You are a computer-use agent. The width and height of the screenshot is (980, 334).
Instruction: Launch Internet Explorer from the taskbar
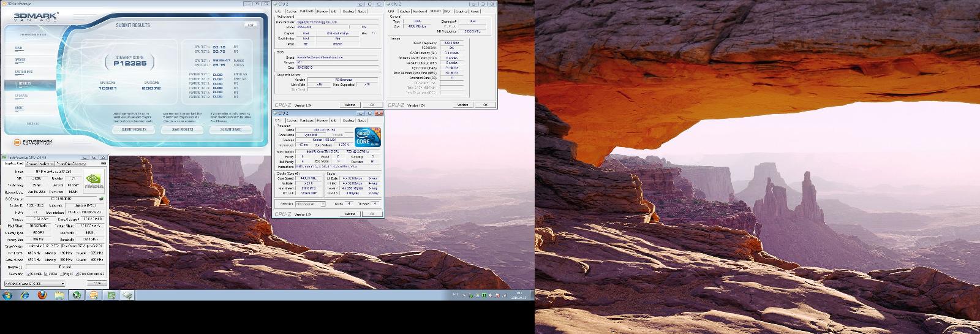[25, 295]
